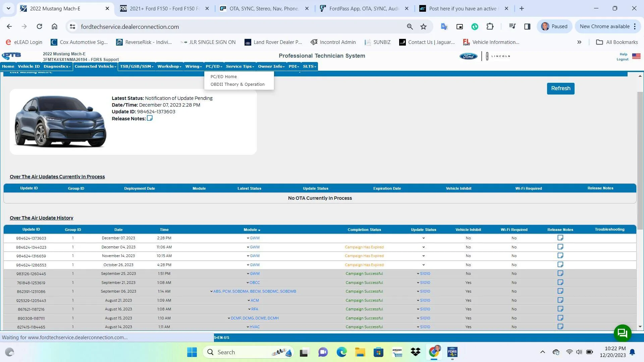644x362 pixels.
Task: Open release notes for update 862391-1231086 row
Action: tap(560, 291)
